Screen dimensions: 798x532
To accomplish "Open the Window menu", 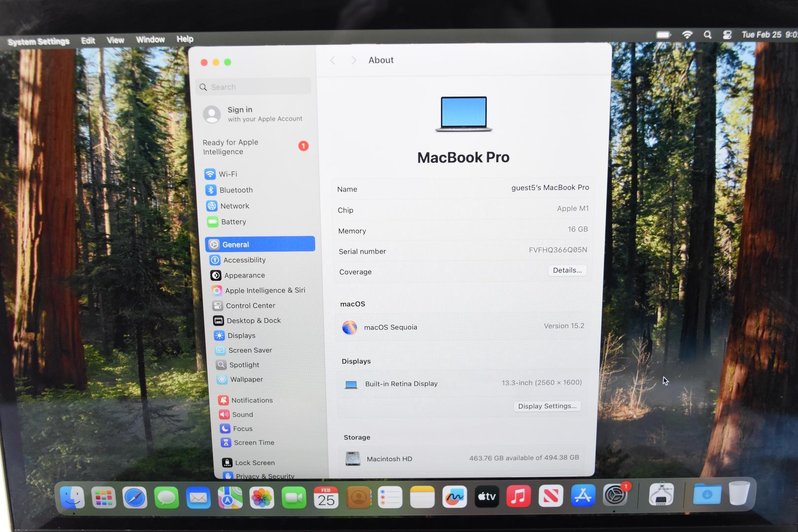I will click(x=150, y=39).
